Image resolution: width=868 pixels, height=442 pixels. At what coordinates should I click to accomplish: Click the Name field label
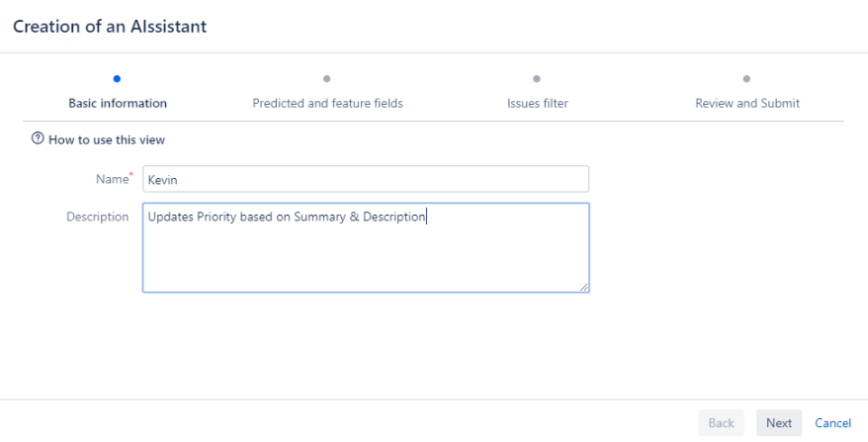pos(110,179)
